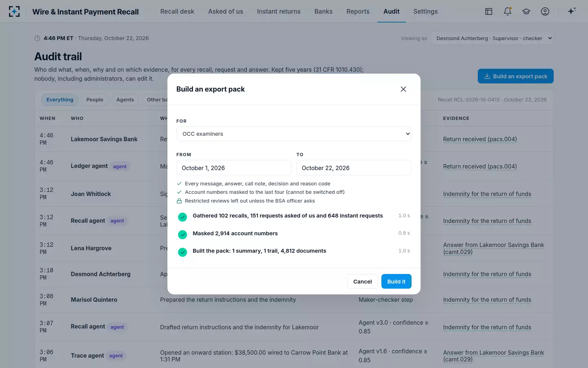Open Lena Hargrove row Answer from Lakemoor link
Viewport: 588px width, 368px height.
coord(493,248)
